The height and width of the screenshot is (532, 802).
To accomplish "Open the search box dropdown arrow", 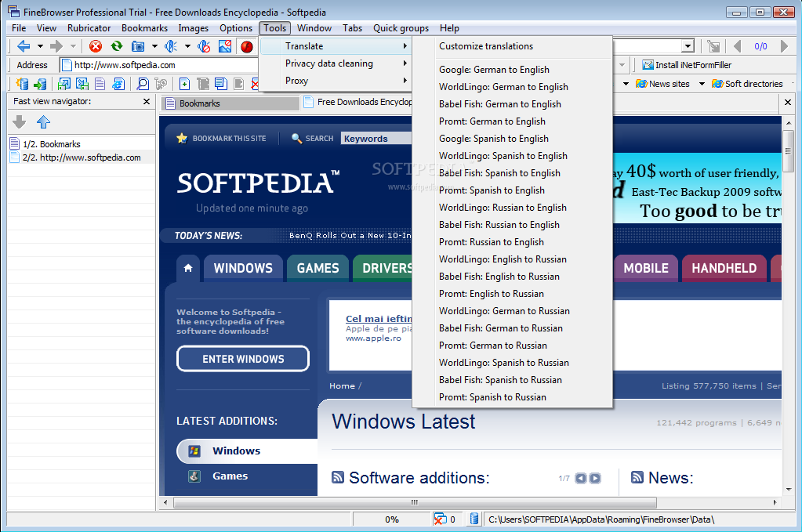I will pos(688,46).
